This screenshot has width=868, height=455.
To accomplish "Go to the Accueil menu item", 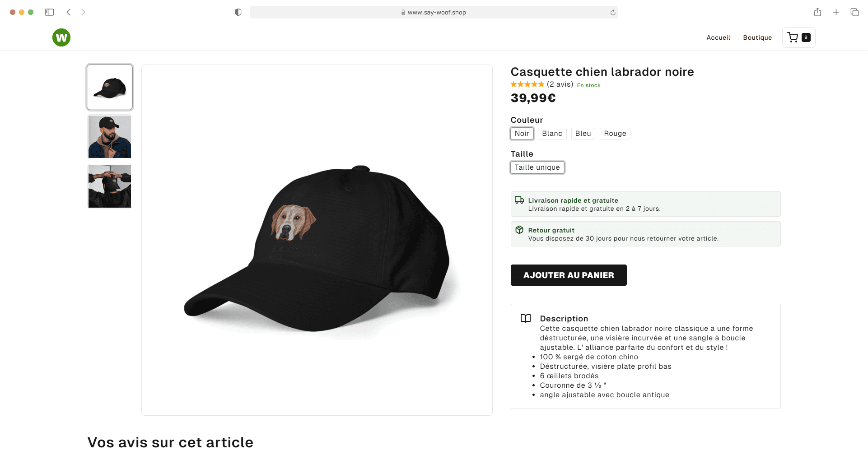I will pos(718,37).
